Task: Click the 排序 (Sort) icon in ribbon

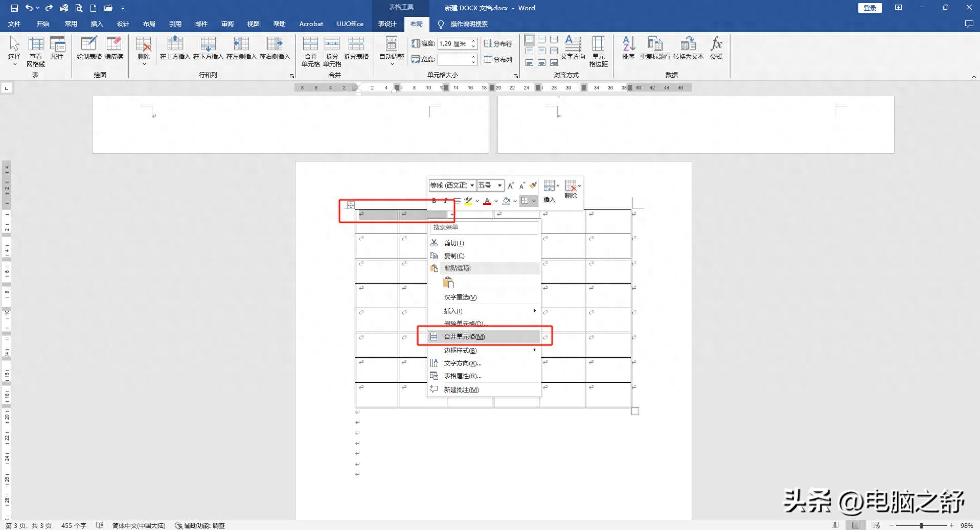Action: (x=628, y=49)
